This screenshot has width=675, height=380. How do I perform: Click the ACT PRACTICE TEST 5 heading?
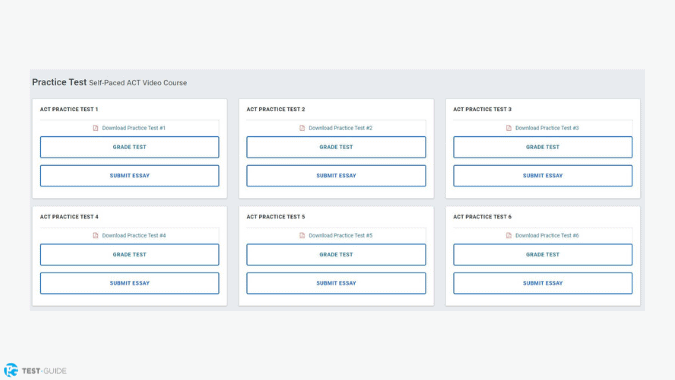point(276,217)
